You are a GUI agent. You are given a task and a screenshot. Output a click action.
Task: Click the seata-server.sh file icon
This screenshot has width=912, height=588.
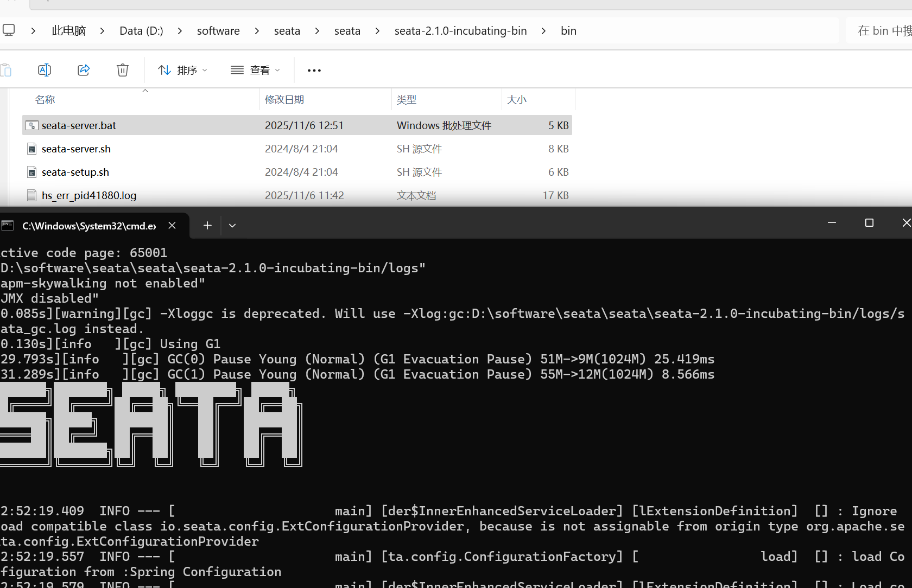click(x=32, y=149)
